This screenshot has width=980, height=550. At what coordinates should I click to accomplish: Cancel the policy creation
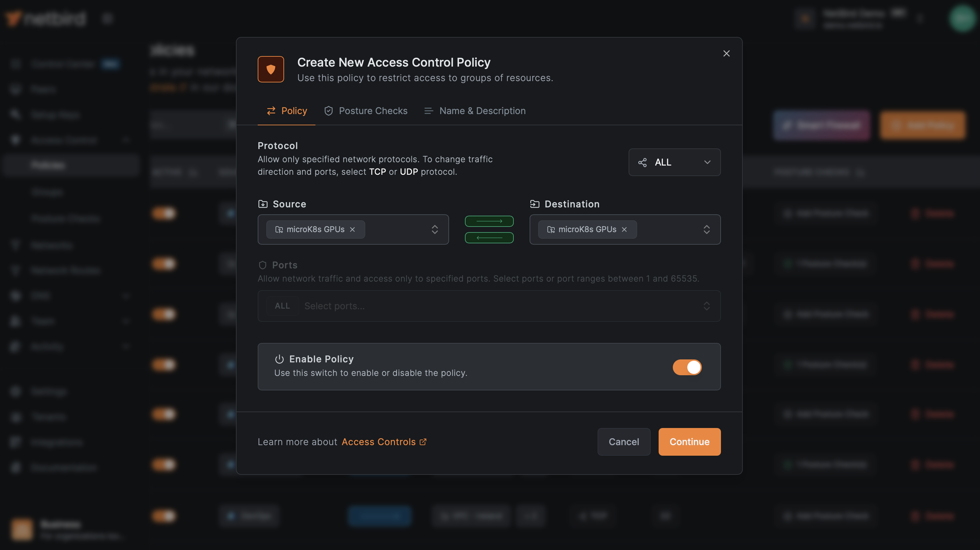624,442
